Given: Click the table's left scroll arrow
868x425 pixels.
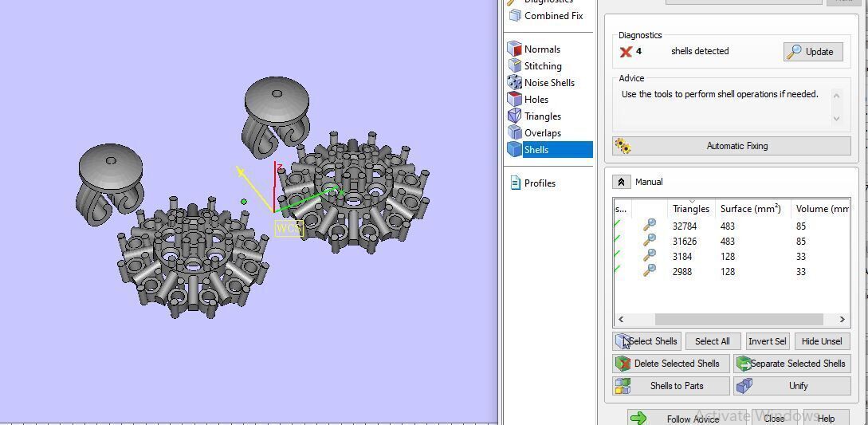Looking at the screenshot, I should pyautogui.click(x=621, y=319).
